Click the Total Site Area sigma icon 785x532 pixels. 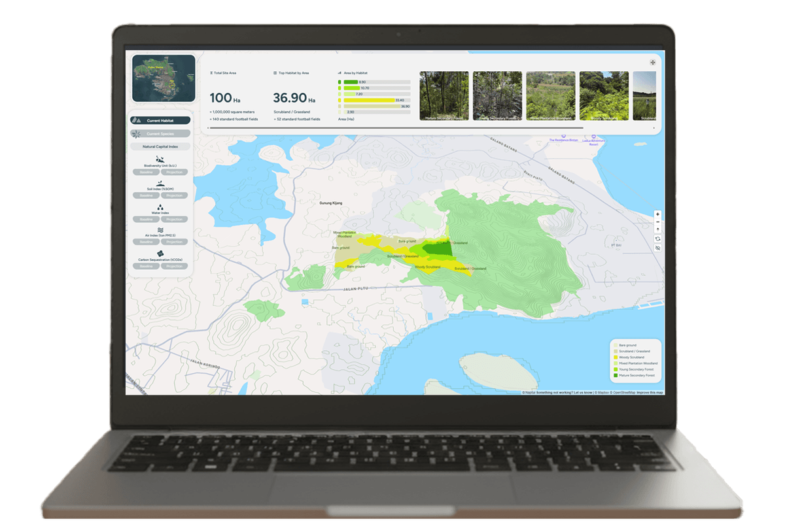pyautogui.click(x=211, y=73)
